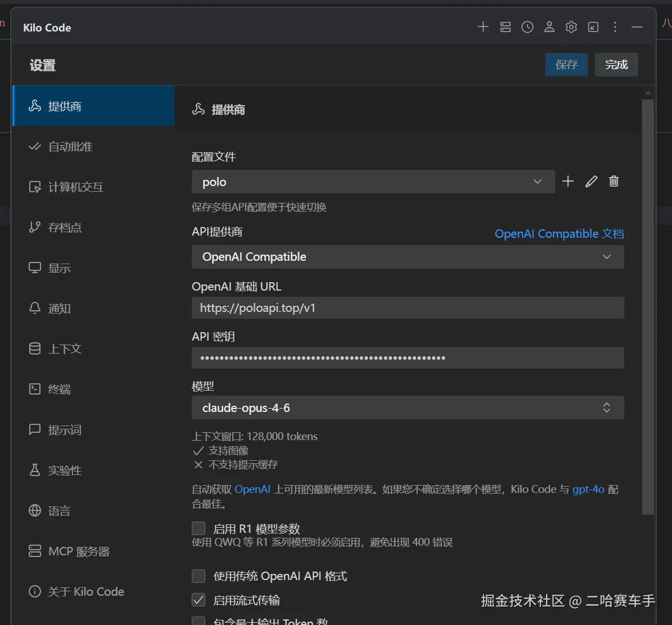
Task: Open task history clock icon
Action: point(527,27)
